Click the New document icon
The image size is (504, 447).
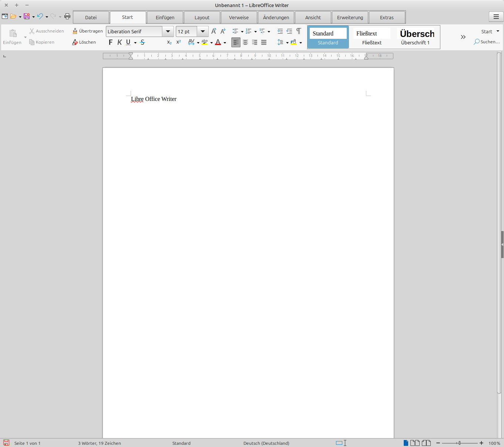point(5,16)
